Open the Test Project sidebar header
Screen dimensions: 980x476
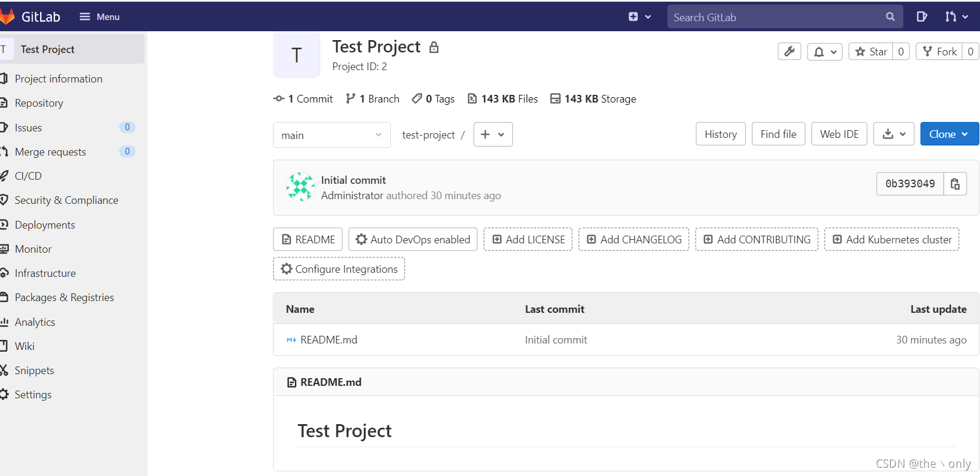click(x=72, y=49)
